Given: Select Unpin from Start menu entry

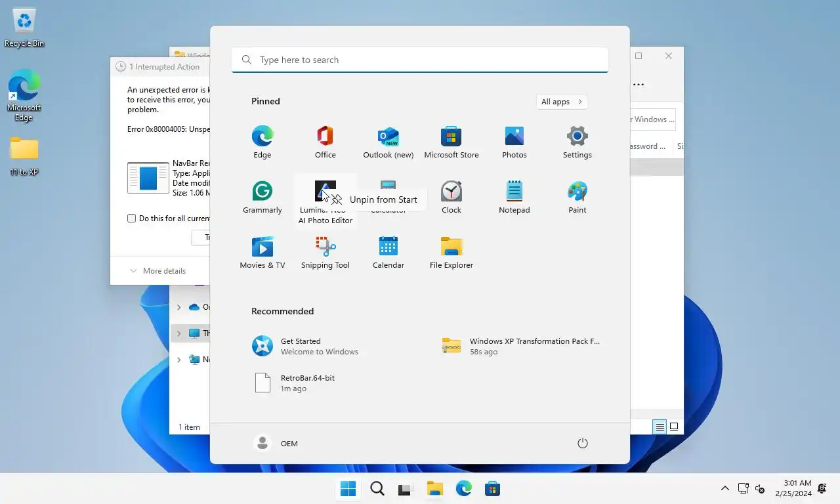Looking at the screenshot, I should pyautogui.click(x=375, y=199).
